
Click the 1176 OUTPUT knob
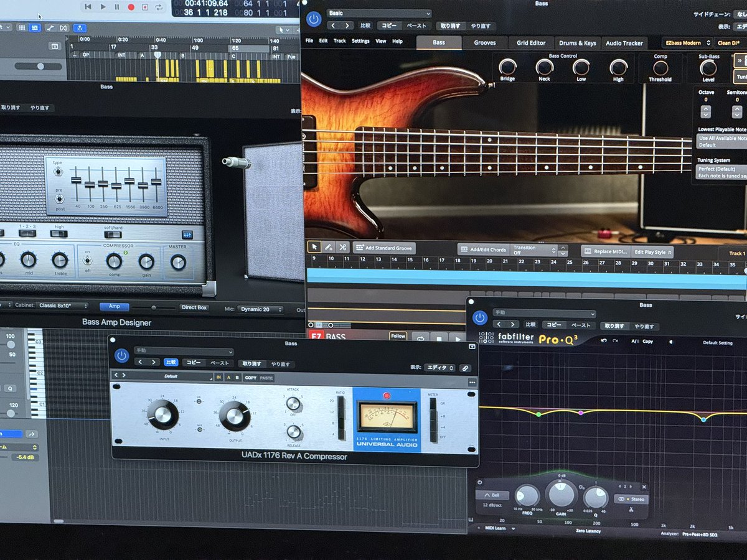pos(235,416)
